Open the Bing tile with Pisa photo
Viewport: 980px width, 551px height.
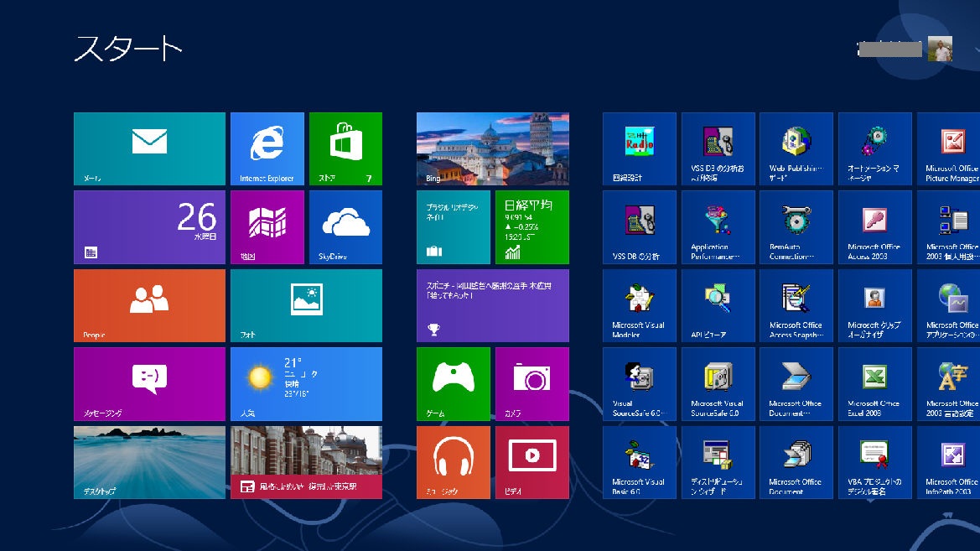(492, 148)
